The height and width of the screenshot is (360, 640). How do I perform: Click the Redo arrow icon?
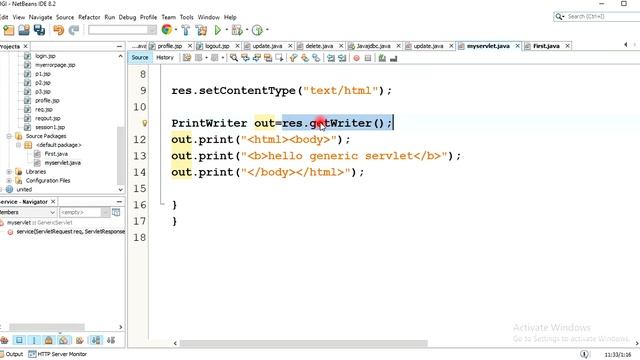[74, 30]
